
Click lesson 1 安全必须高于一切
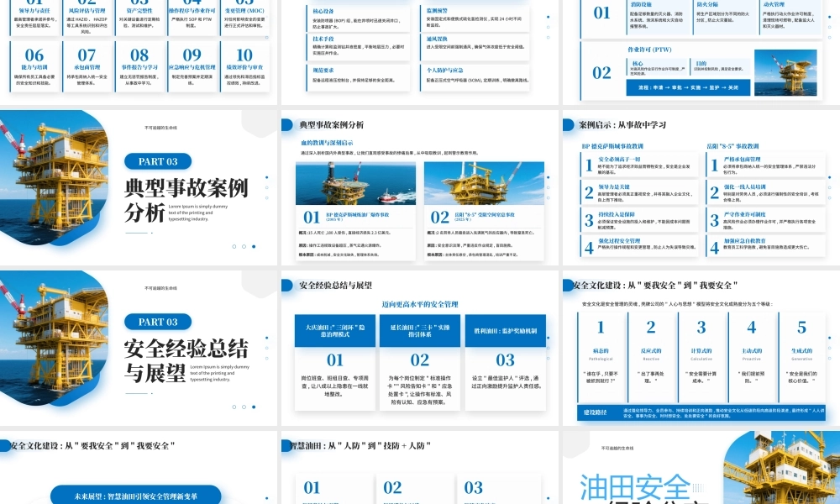pos(639,165)
